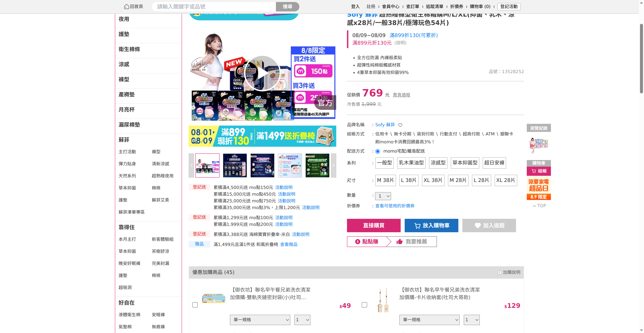Image resolution: width=644 pixels, height=333 pixels.
Task: Open 查看可使用的折價券 link
Action: [395, 206]
